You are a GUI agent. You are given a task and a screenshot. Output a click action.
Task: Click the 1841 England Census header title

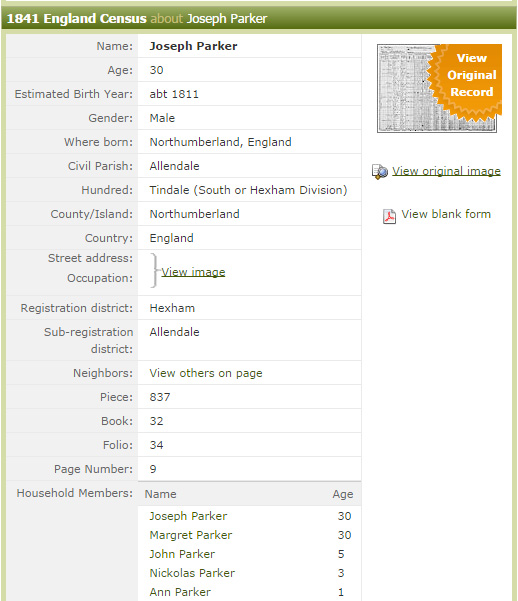(x=77, y=18)
